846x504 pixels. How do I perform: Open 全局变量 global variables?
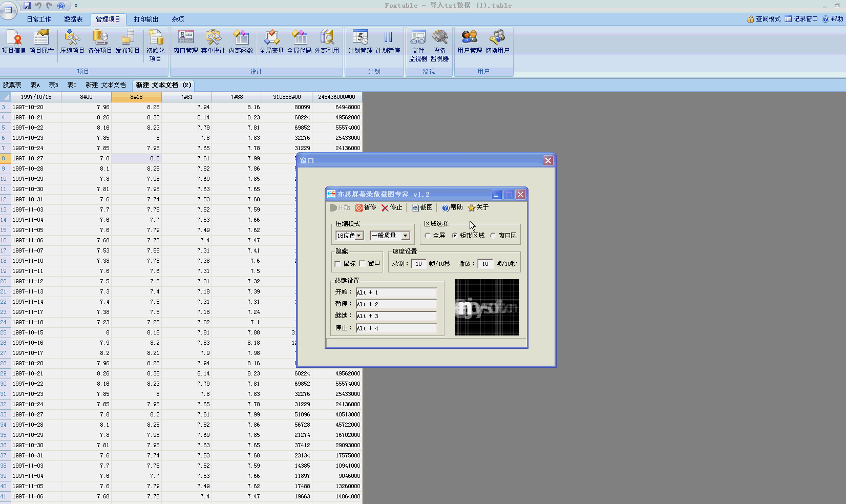pos(271,41)
